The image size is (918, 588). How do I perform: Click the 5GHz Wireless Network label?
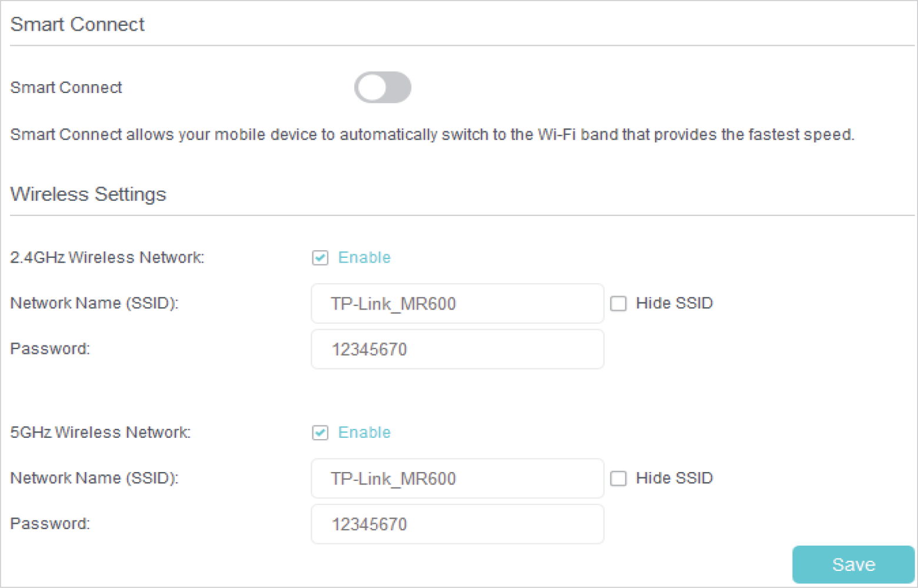tap(101, 433)
